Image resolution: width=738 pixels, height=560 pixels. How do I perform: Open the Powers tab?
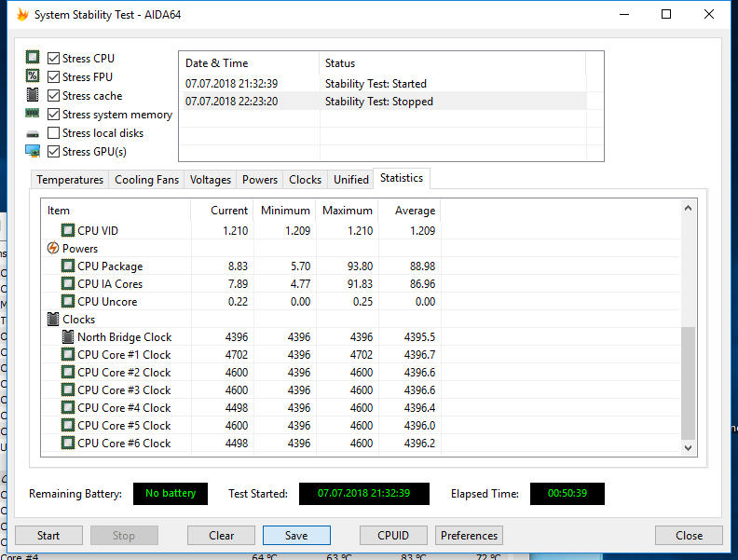click(x=260, y=180)
